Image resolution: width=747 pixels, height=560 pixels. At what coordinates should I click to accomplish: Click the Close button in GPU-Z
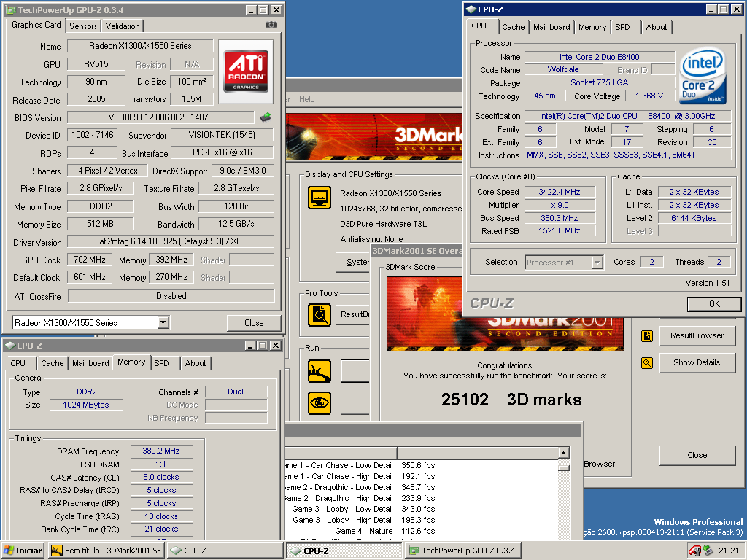pyautogui.click(x=253, y=323)
